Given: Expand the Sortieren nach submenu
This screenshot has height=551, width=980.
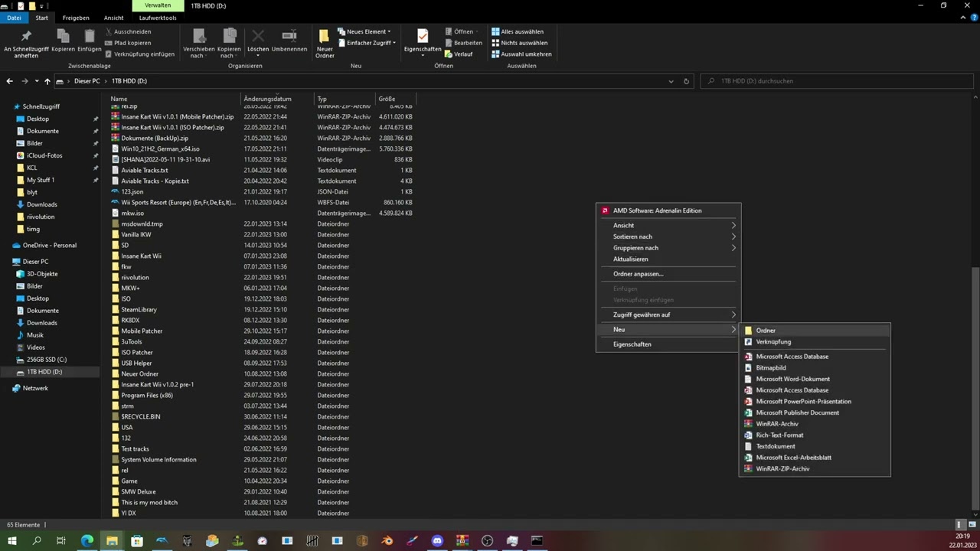Looking at the screenshot, I should tap(668, 236).
